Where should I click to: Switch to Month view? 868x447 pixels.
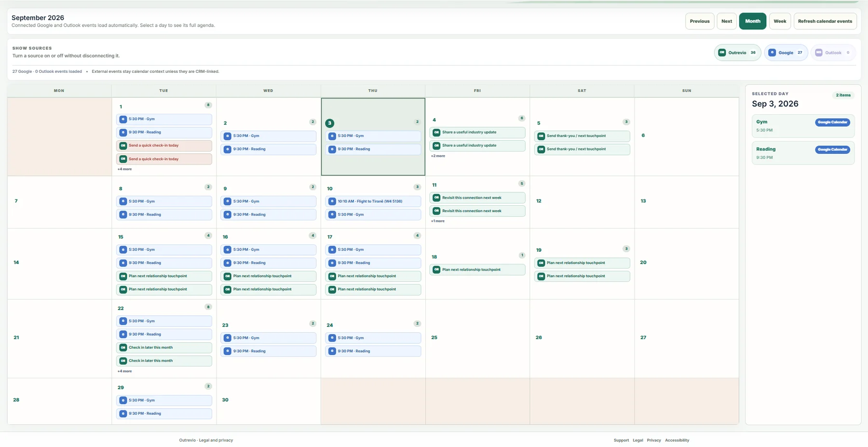(x=752, y=21)
